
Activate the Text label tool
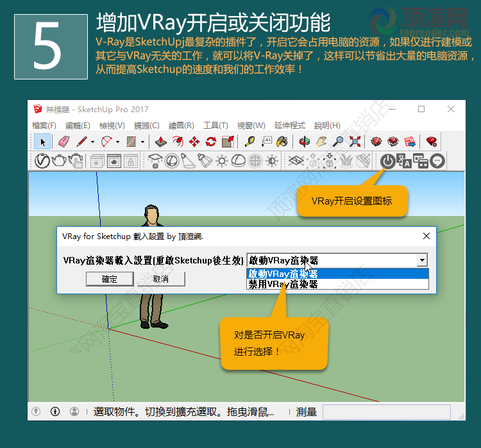(x=266, y=142)
